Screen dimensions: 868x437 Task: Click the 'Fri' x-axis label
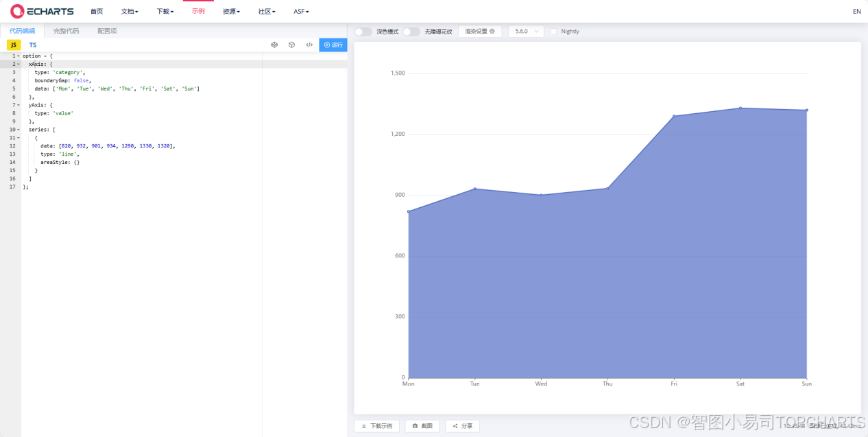(674, 384)
